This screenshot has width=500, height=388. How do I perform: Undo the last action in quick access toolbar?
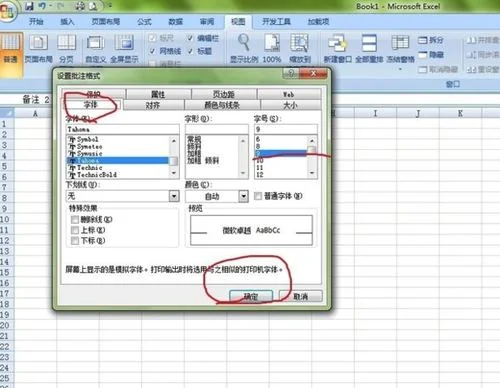[42, 6]
